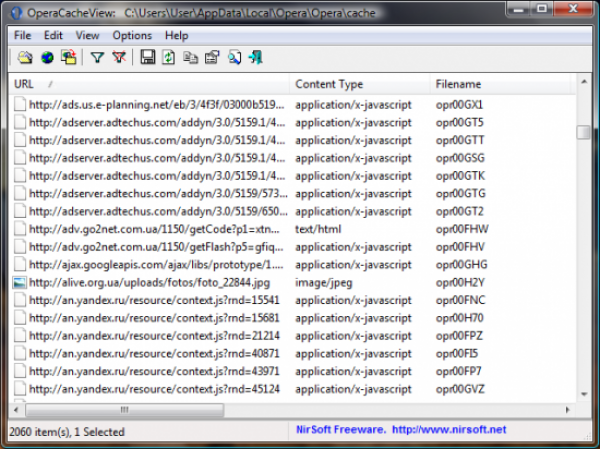Select the alive.org.ua foto_22844.jpg URL
Viewport: 600px width, 449px height.
pyautogui.click(x=150, y=282)
